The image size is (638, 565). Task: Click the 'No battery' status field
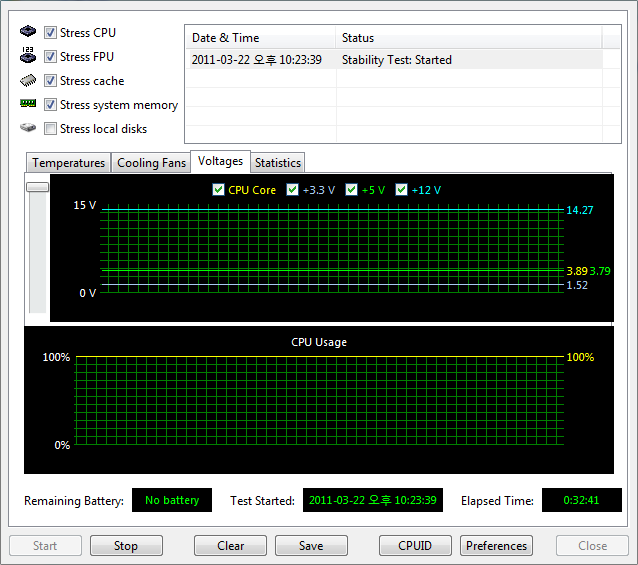pos(172,500)
